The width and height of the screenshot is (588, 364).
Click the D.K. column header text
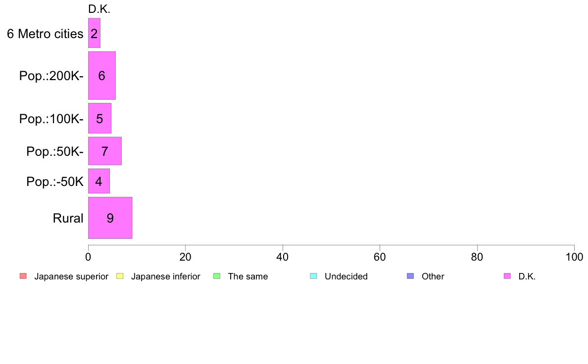[x=99, y=9]
